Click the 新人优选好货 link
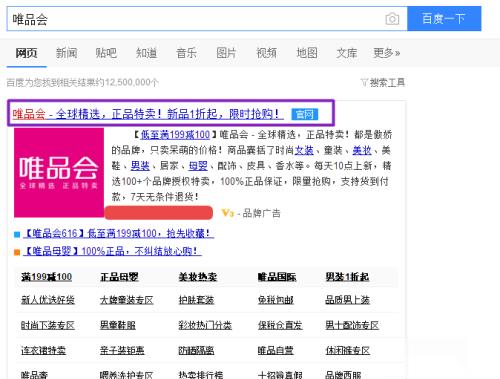500x379 pixels. coord(48,300)
